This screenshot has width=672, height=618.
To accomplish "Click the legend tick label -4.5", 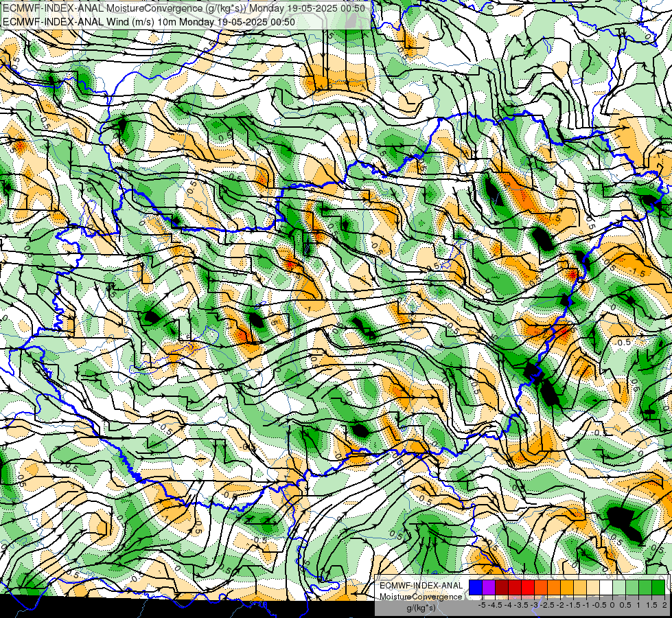I will (x=495, y=605).
